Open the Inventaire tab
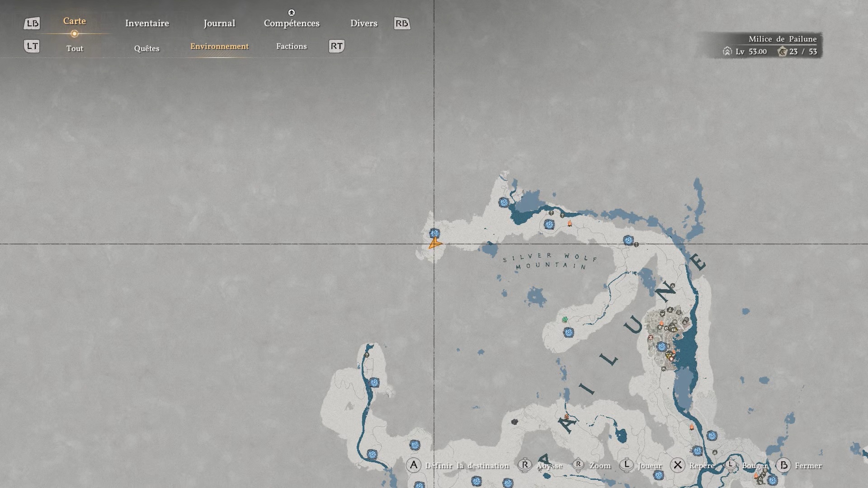This screenshot has height=488, width=868. click(x=147, y=23)
